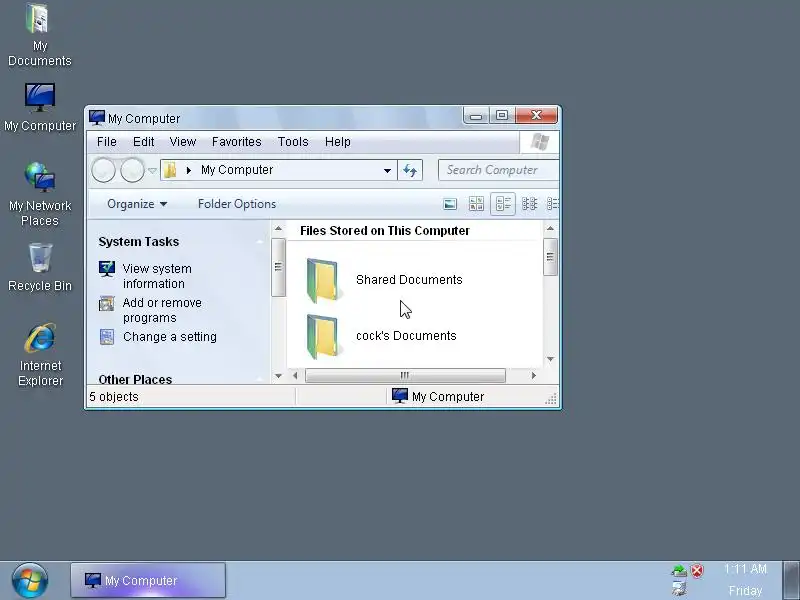Open the File menu
This screenshot has height=600, width=800.
coord(107,142)
